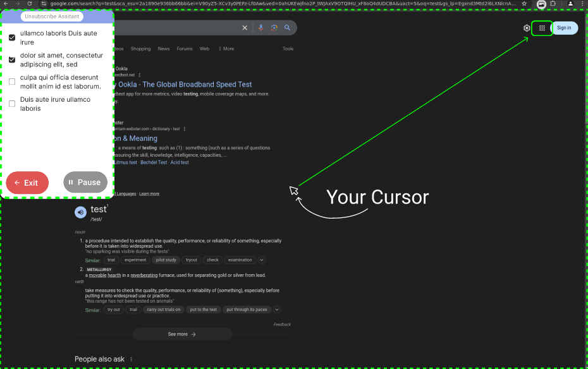Check 'culpa qui officia deserunt' box
Viewport: 588px width, 369px height.
click(12, 82)
